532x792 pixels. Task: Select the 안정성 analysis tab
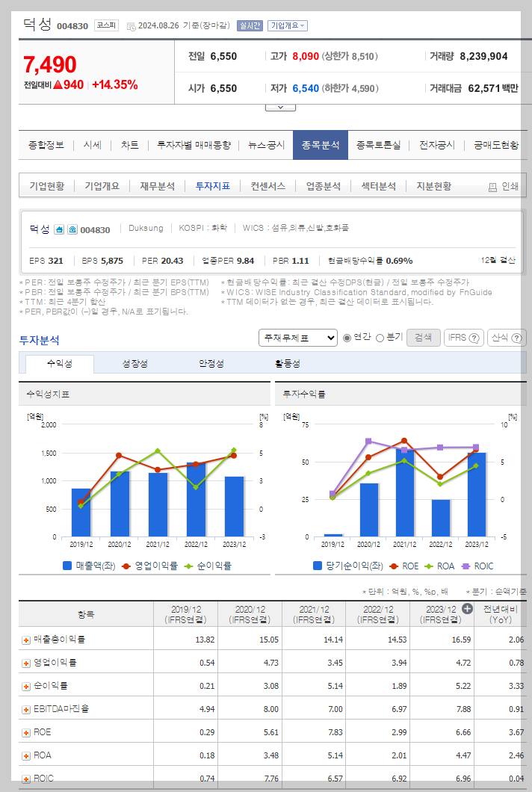tap(211, 364)
